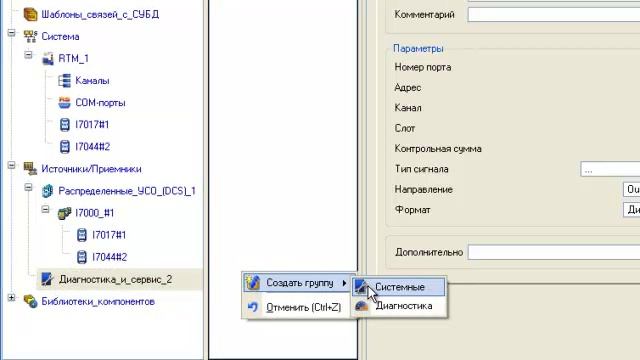Select the RTM_1 tree label
The height and width of the screenshot is (360, 640).
73,59
